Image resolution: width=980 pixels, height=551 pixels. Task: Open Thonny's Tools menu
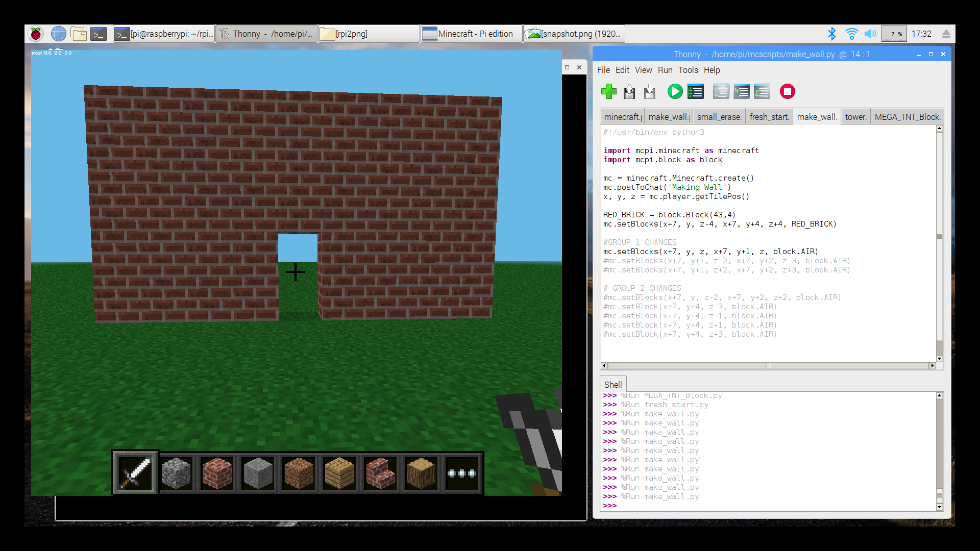point(688,70)
